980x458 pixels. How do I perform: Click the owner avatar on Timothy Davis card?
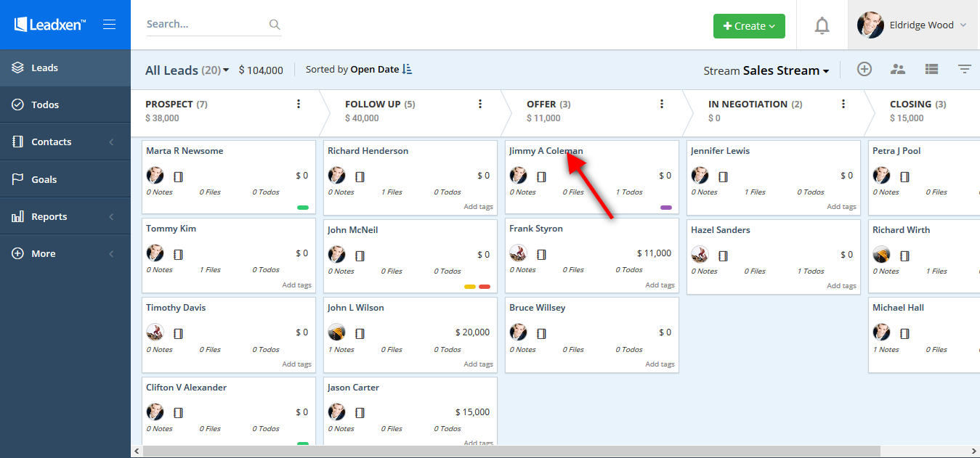155,332
